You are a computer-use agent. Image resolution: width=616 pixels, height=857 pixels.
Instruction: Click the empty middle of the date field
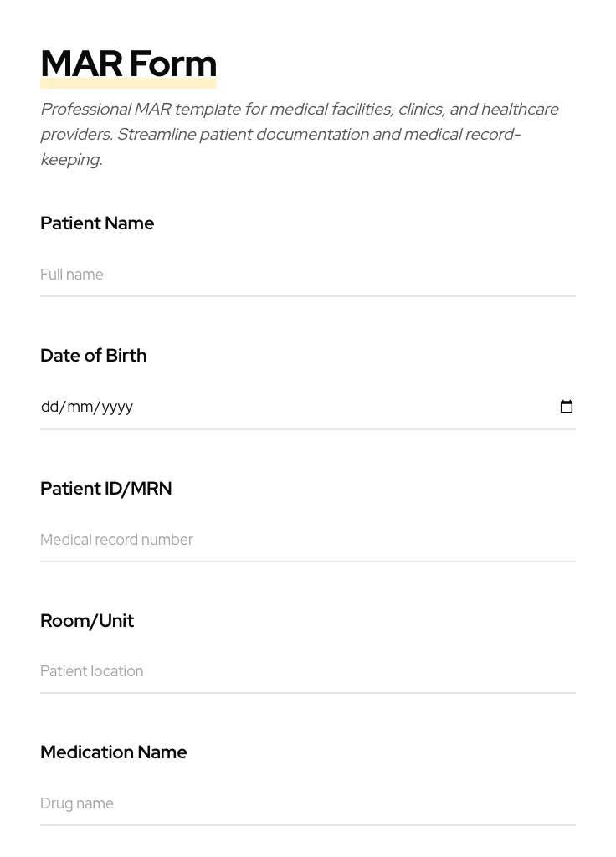pos(335,407)
